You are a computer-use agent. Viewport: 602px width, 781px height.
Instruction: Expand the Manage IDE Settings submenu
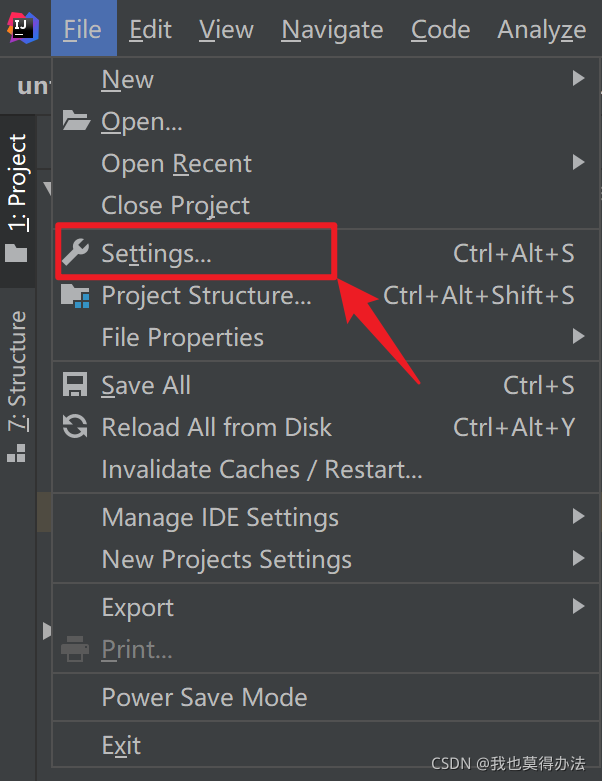(220, 517)
